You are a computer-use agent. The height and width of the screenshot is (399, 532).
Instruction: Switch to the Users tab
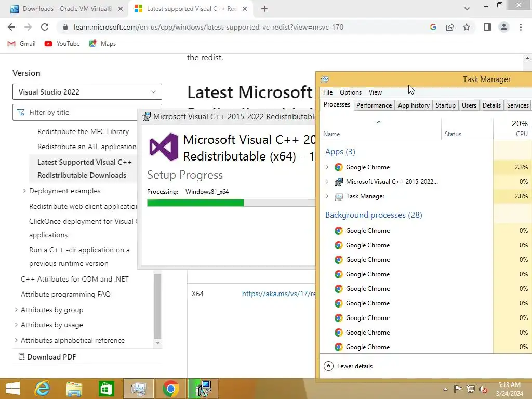point(469,105)
